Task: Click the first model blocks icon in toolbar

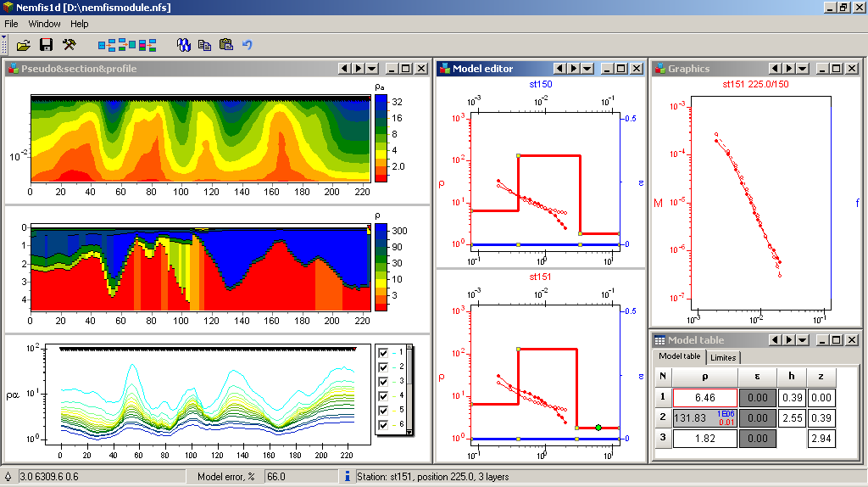Action: point(107,44)
